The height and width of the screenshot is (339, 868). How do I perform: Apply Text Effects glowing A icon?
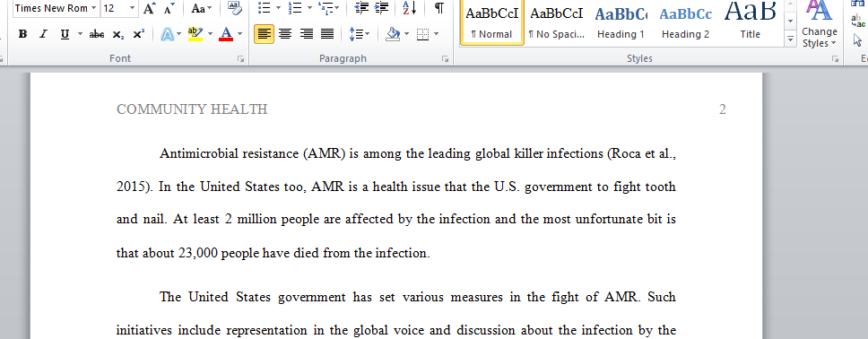tap(167, 34)
